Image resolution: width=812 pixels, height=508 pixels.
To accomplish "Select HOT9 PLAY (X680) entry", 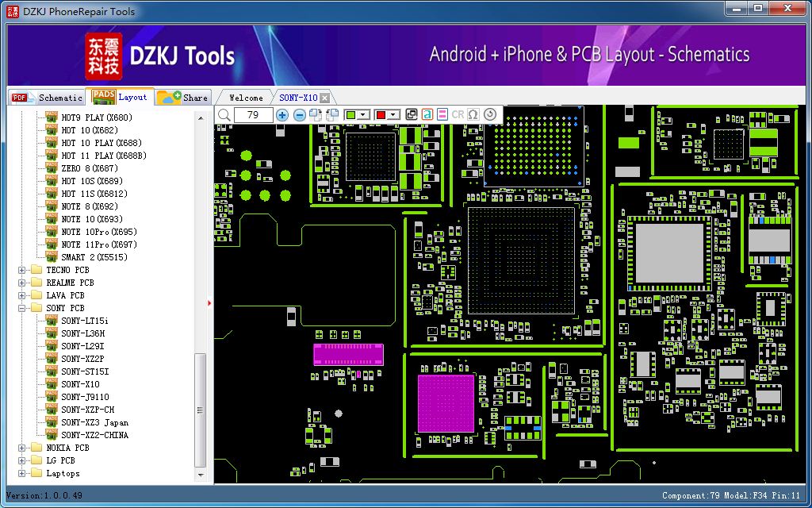I will click(97, 117).
